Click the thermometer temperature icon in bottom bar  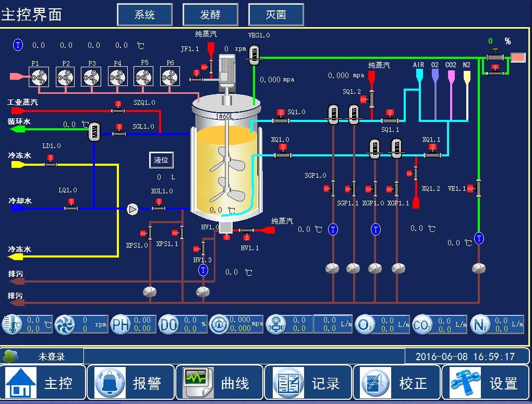(13, 324)
